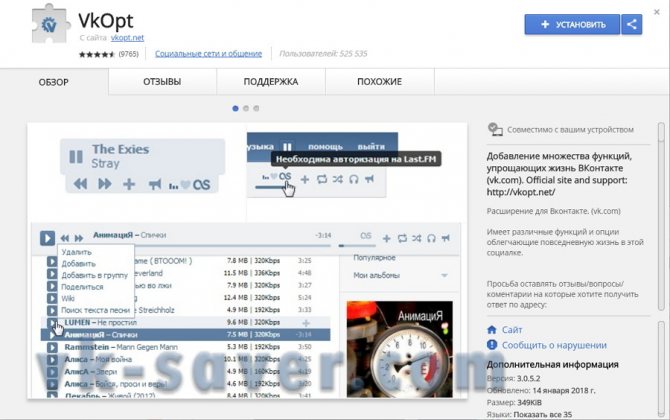
Task: Click megaphone icon below the Last.FM tooltip
Action: click(369, 179)
